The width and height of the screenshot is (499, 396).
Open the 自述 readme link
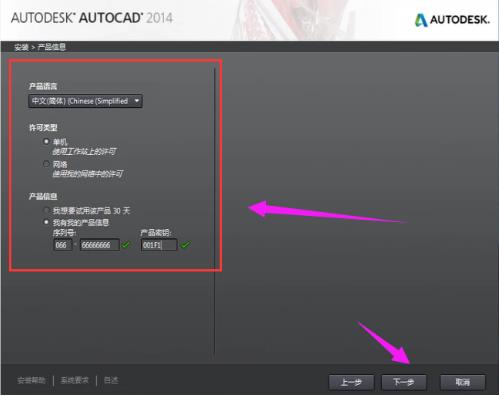(111, 380)
